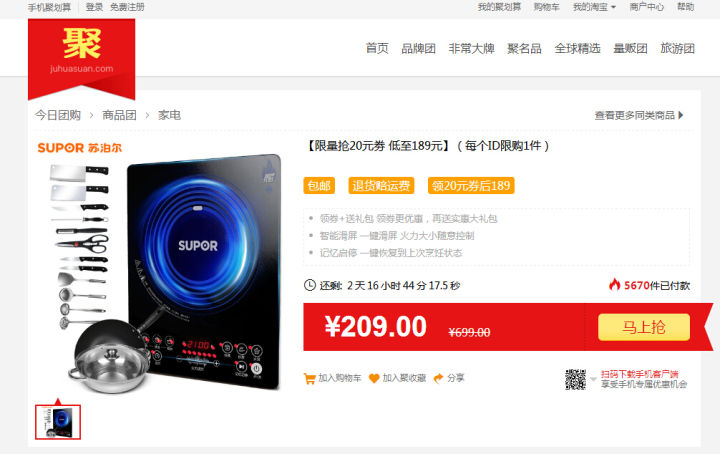This screenshot has height=454, width=720.
Task: Click the 免费注册 link
Action: point(127,7)
